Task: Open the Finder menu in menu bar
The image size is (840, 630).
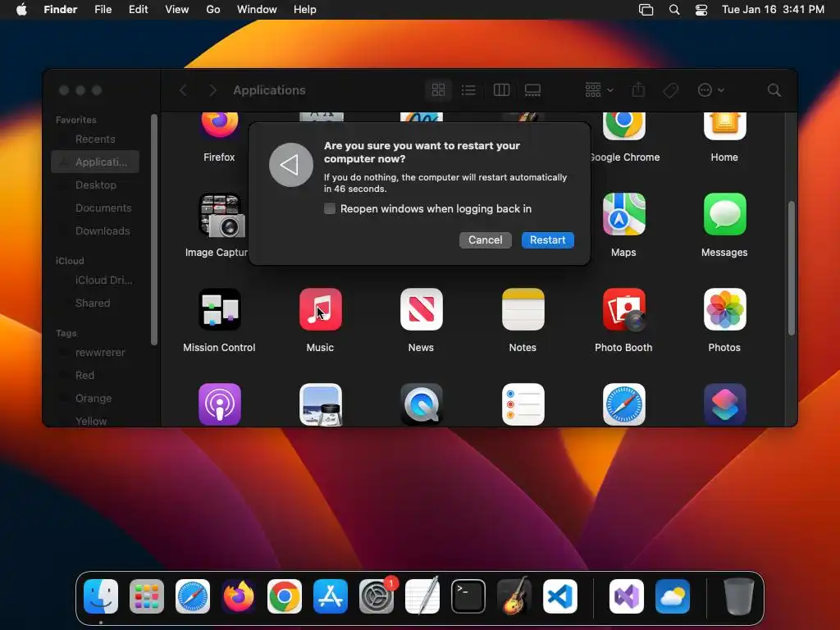Action: point(61,10)
